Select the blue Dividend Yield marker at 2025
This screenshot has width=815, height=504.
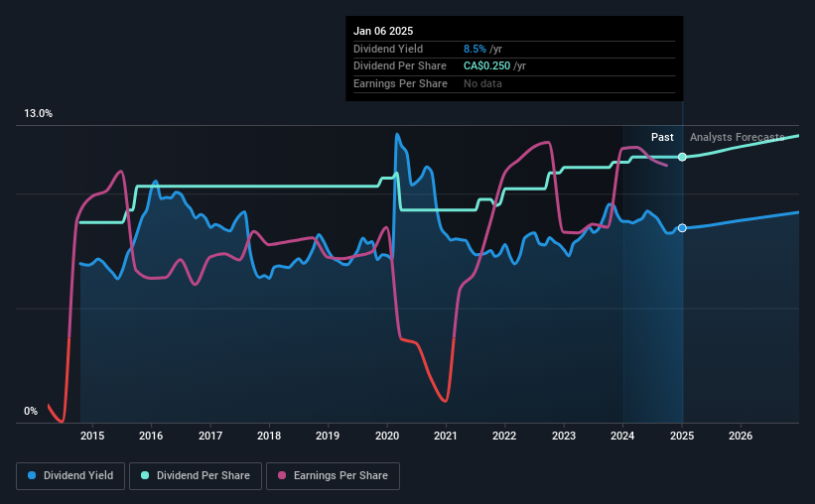pos(682,228)
